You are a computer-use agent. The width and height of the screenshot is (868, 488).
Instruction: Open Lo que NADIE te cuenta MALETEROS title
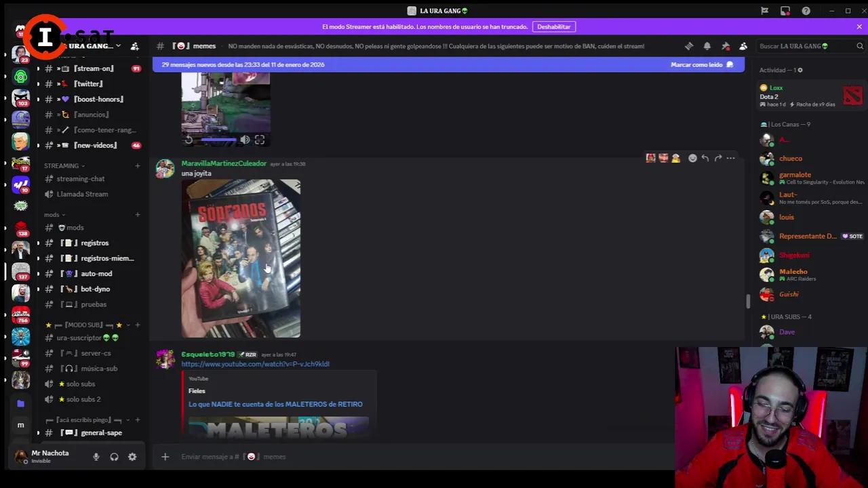click(x=275, y=404)
